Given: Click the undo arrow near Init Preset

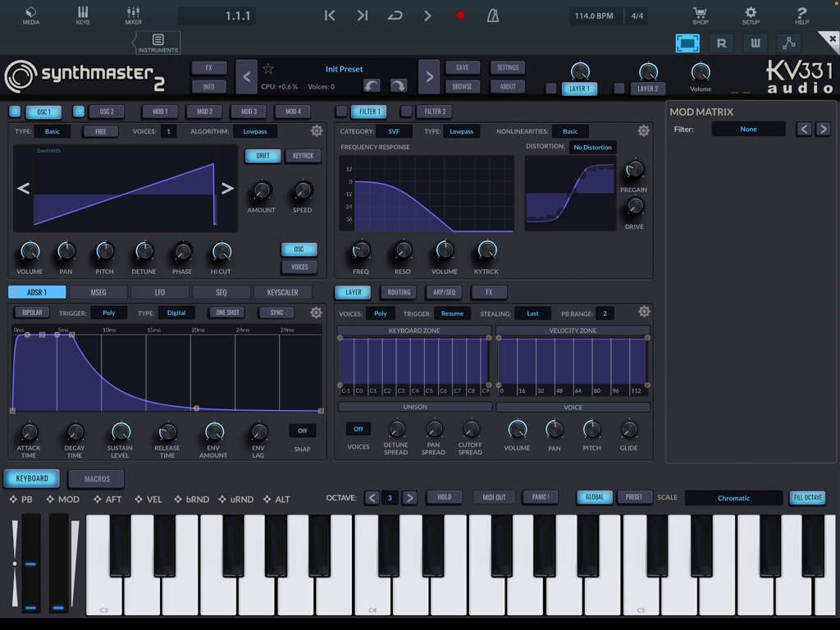Looking at the screenshot, I should (371, 85).
